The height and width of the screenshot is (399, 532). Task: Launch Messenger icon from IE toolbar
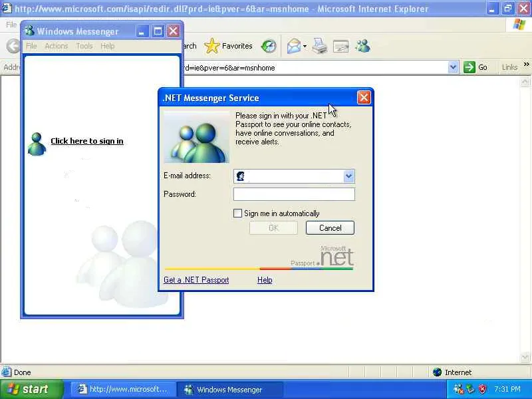click(x=362, y=46)
